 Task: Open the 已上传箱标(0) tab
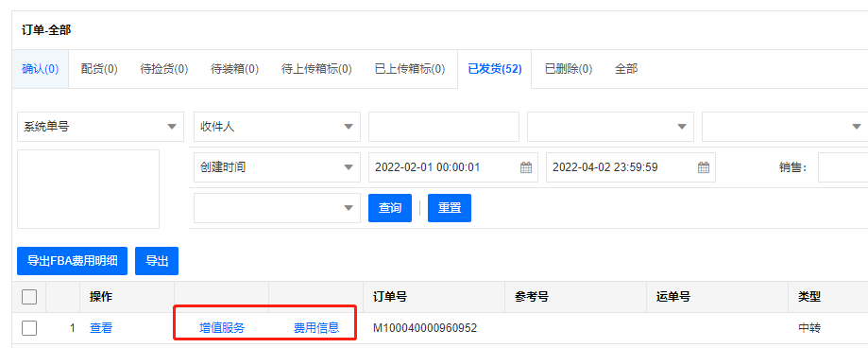(410, 69)
